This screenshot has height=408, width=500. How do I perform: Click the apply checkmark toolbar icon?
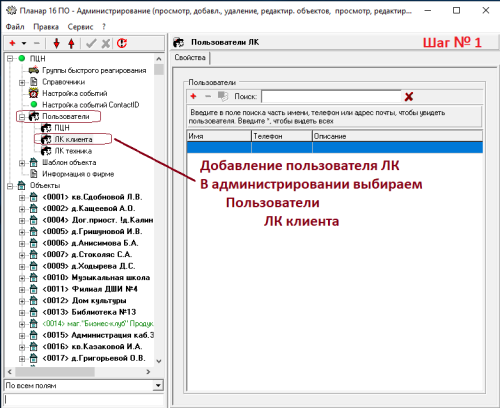click(x=91, y=43)
